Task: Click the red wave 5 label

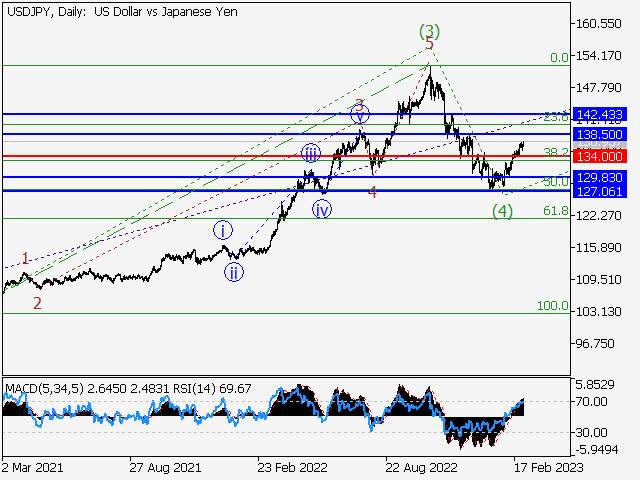Action: click(x=429, y=43)
